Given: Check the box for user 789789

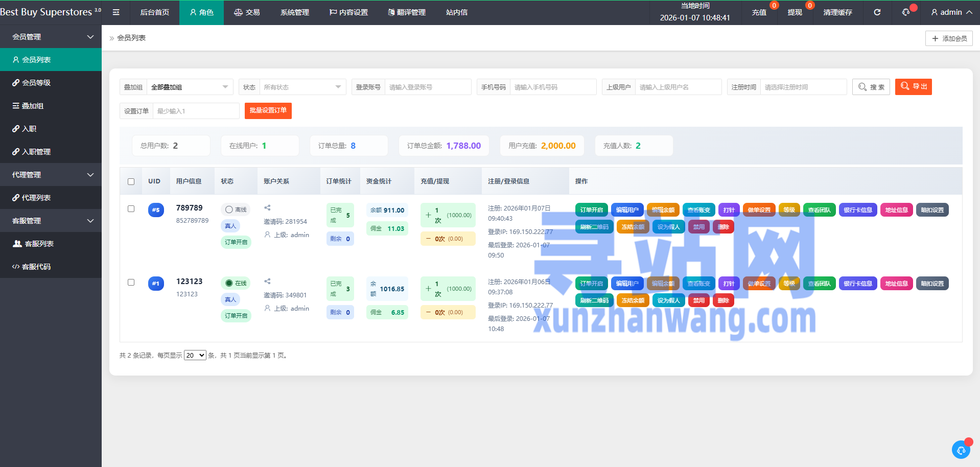Looking at the screenshot, I should click(x=131, y=209).
